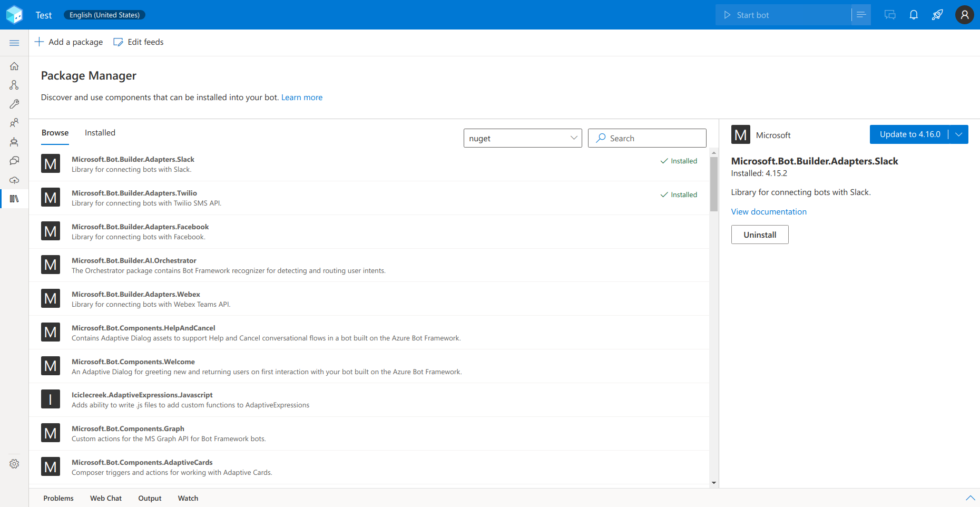The width and height of the screenshot is (980, 507).
Task: Switch to the Installed tab
Action: click(x=100, y=133)
